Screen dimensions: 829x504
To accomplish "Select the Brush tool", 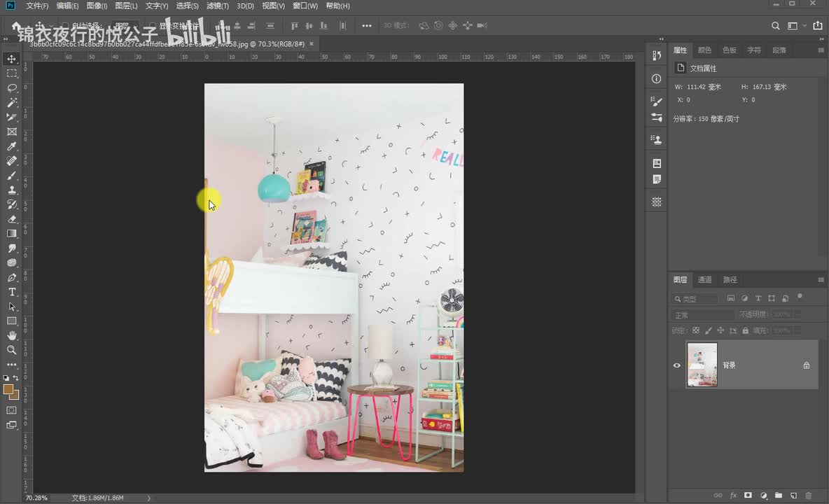I will 12,176.
